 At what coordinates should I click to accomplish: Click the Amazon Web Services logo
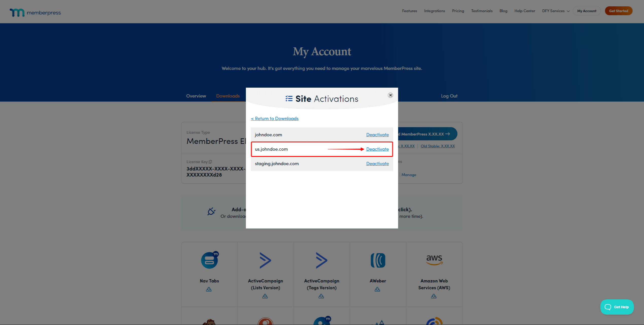point(434,260)
